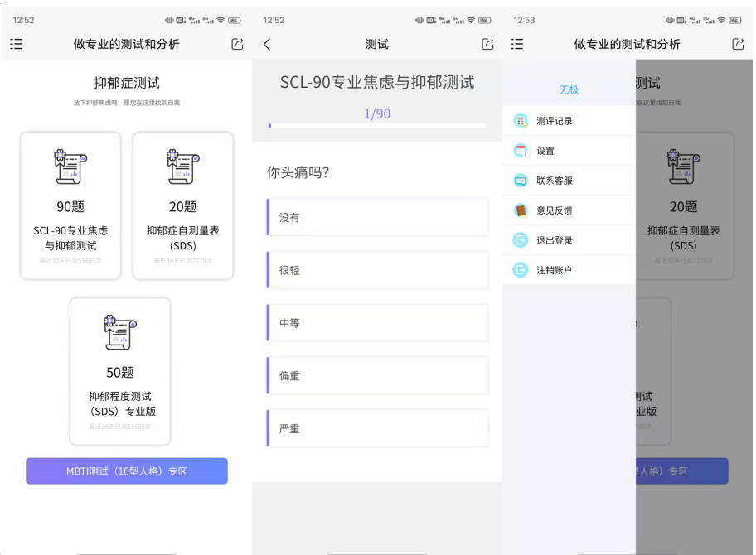This screenshot has width=756, height=555.
Task: Open the fully visible MBTI测试（16型人格）专区 button
Action: [x=127, y=471]
